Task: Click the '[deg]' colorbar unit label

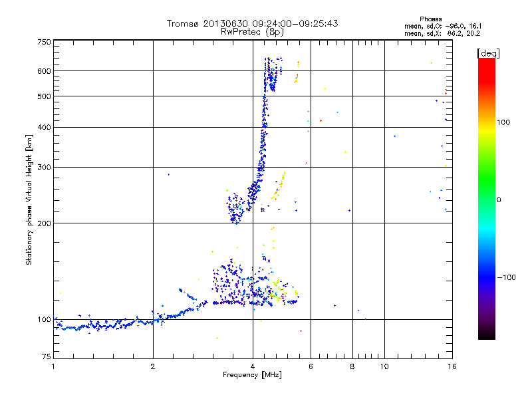Action: pos(488,53)
